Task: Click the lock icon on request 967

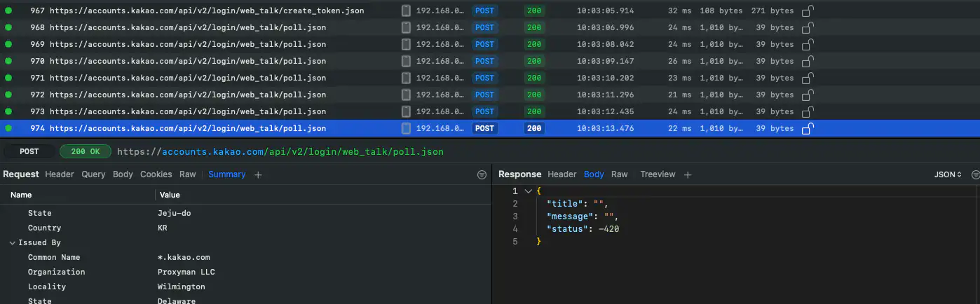Action: coord(808,11)
